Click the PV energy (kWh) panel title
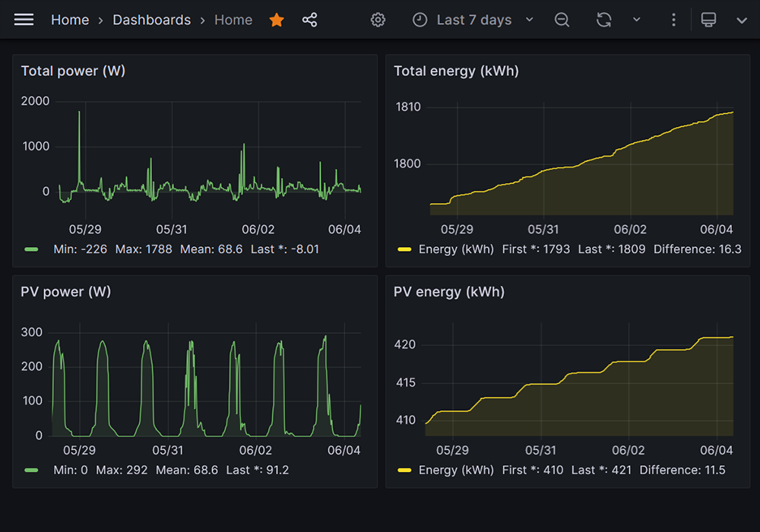Image resolution: width=760 pixels, height=532 pixels. (449, 292)
